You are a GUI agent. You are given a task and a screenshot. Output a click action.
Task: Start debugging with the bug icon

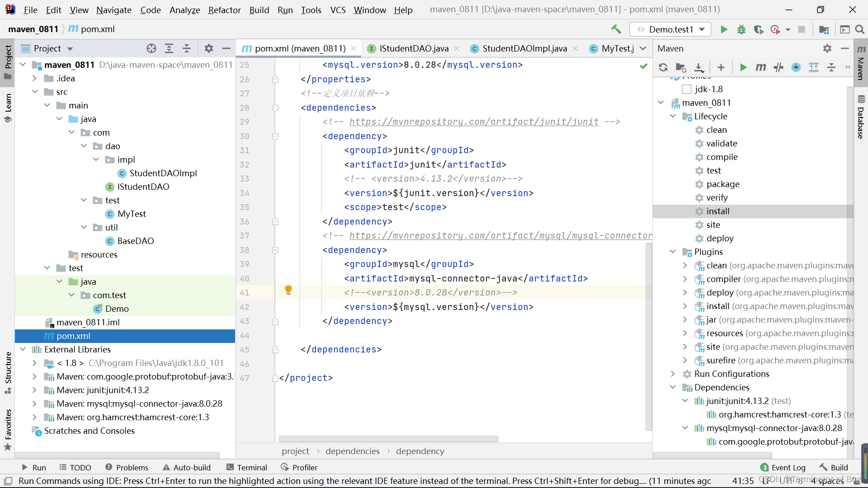pyautogui.click(x=741, y=29)
